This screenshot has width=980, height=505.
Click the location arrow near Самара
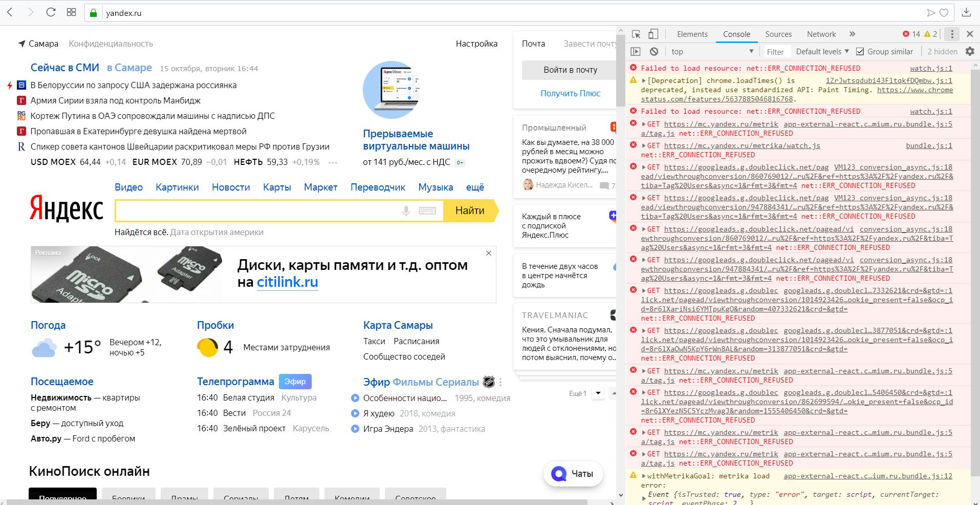click(21, 44)
